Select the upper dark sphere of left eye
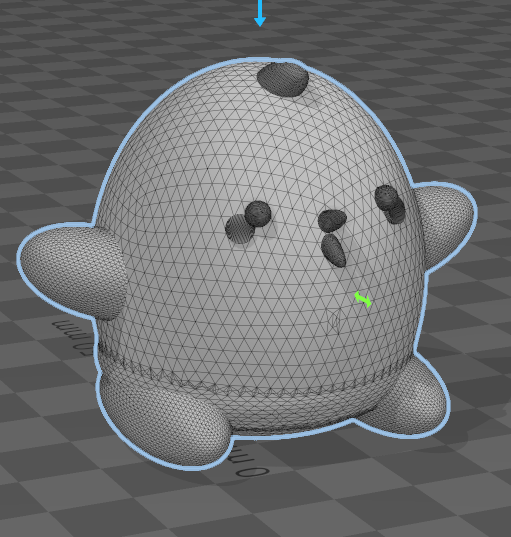 click(x=258, y=213)
